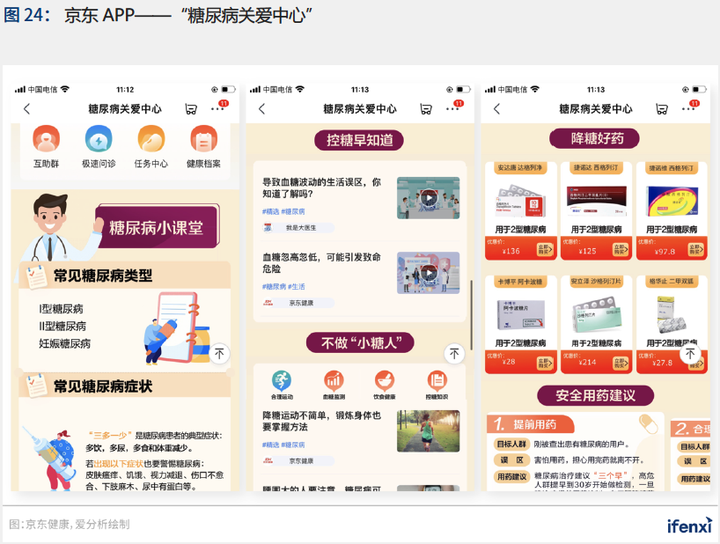This screenshot has width=720, height=544.
Task: Open the 卡博平 阿卡波糖 product image
Action: tap(521, 314)
